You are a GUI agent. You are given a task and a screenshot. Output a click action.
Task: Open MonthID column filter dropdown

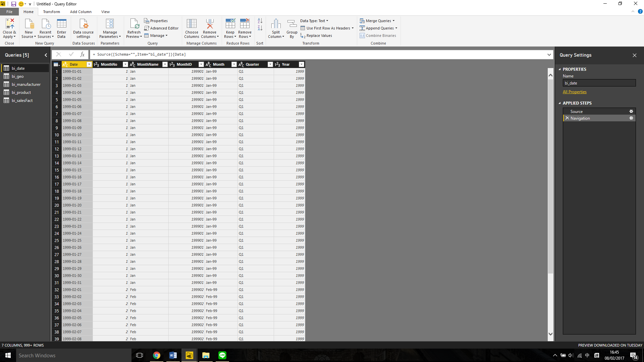pyautogui.click(x=201, y=64)
